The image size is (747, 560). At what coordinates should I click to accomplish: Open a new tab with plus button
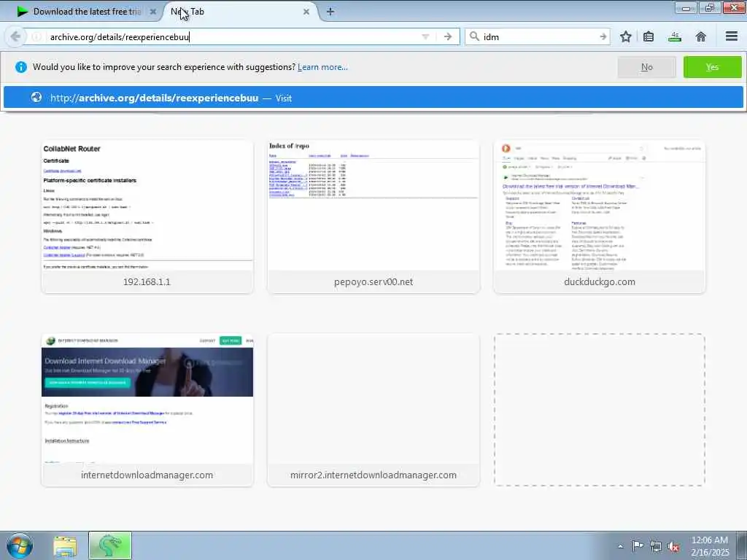tap(330, 12)
